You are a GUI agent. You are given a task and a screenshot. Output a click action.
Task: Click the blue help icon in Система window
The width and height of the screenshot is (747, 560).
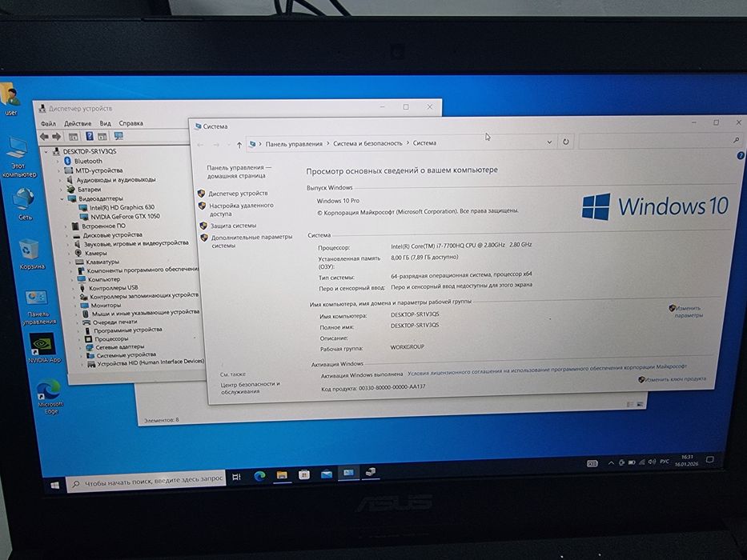pos(741,155)
